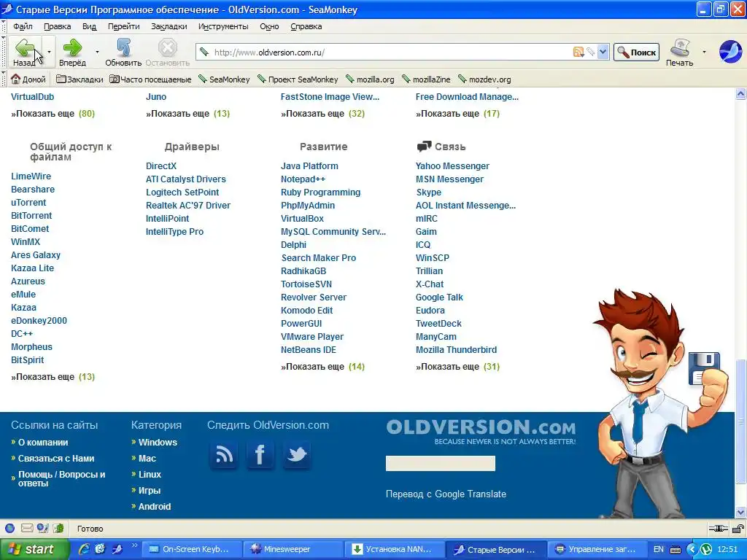Image resolution: width=747 pixels, height=560 pixels.
Task: Click in the URL address field
Action: pyautogui.click(x=391, y=52)
